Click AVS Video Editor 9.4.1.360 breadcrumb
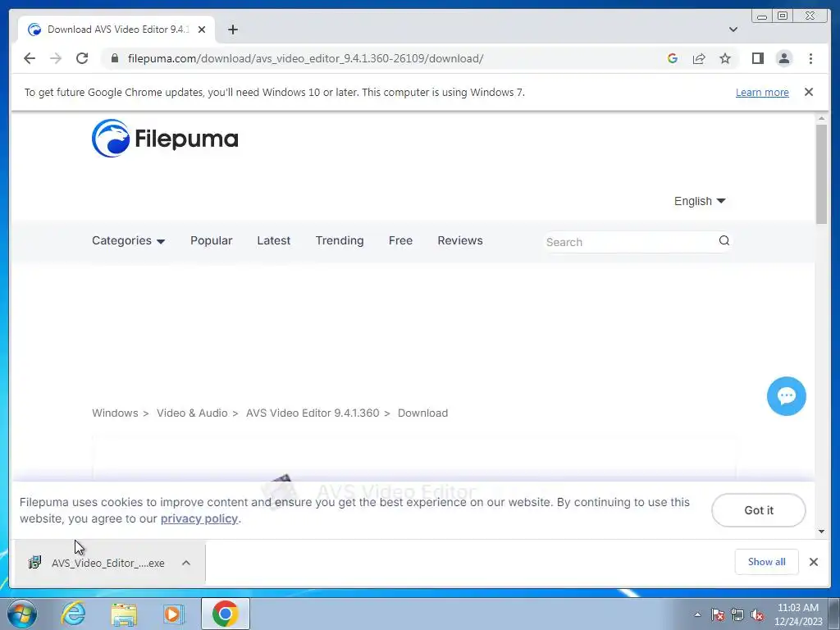Viewport: 840px width, 630px height. point(313,413)
